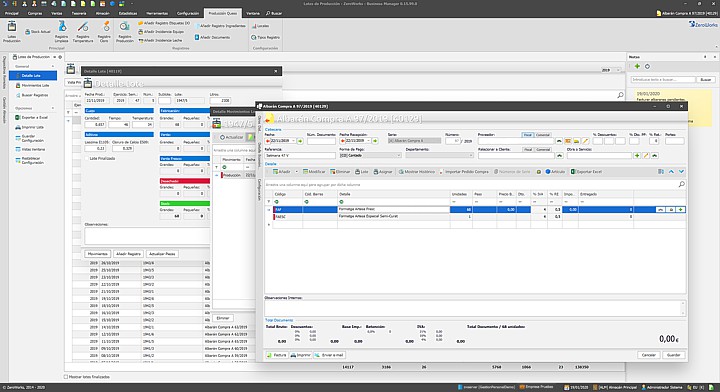Collapse the General section in sidebar
The width and height of the screenshot is (720, 392).
[53, 67]
